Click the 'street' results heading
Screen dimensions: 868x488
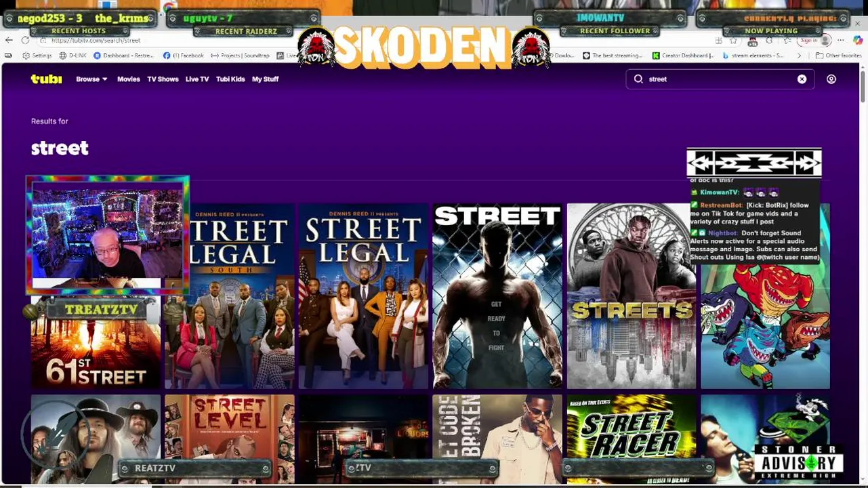pos(60,148)
